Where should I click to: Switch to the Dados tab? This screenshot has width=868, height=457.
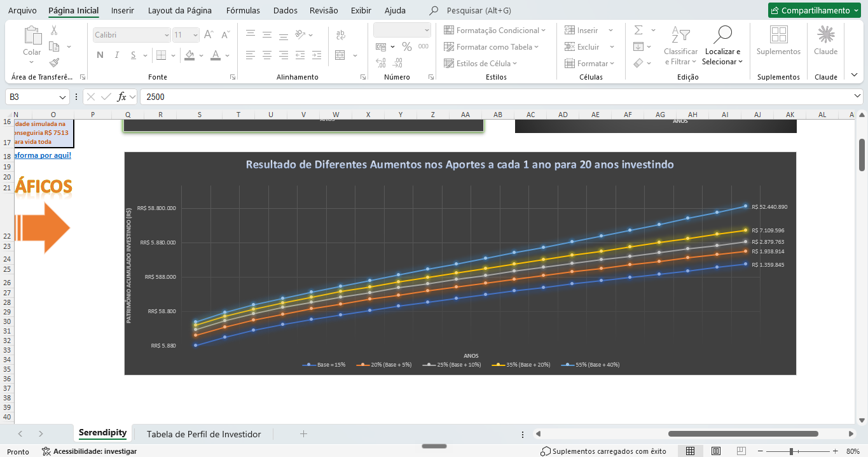click(x=286, y=10)
